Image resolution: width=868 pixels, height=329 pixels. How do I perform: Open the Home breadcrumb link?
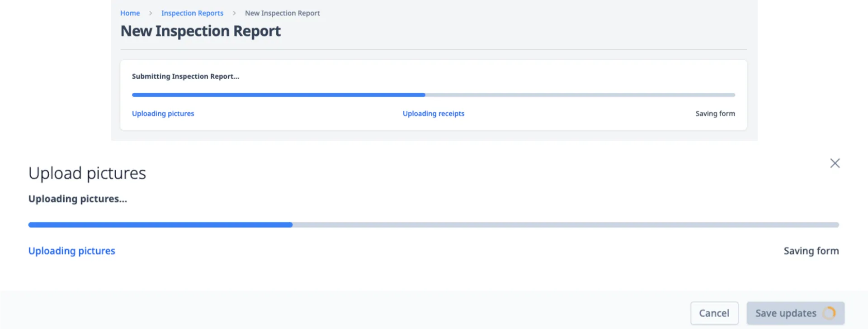click(x=130, y=13)
